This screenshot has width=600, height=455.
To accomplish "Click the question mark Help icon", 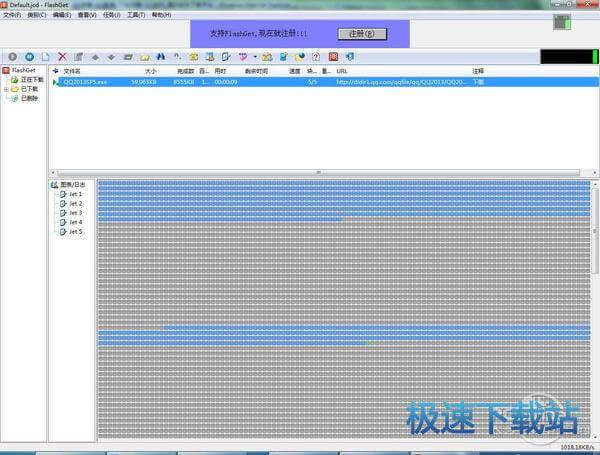I will click(316, 57).
